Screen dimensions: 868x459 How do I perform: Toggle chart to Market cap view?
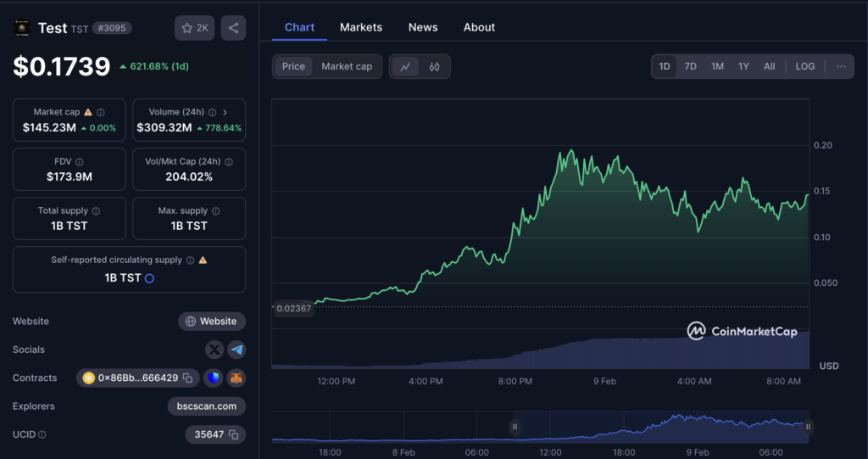click(346, 66)
